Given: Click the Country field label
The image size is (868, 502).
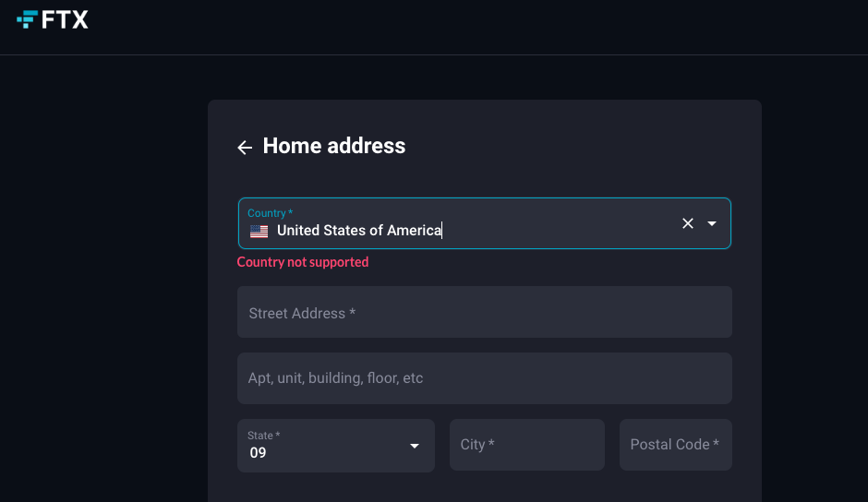Looking at the screenshot, I should 271,213.
